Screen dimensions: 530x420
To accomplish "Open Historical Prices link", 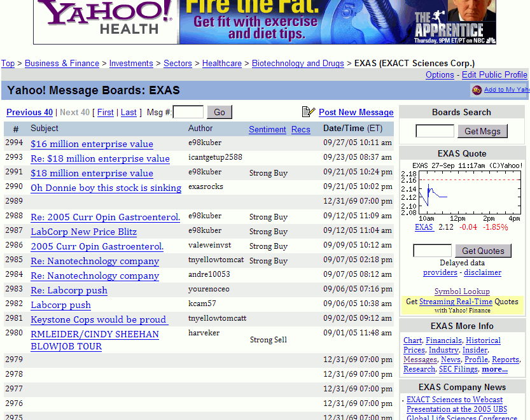I will [452, 346].
